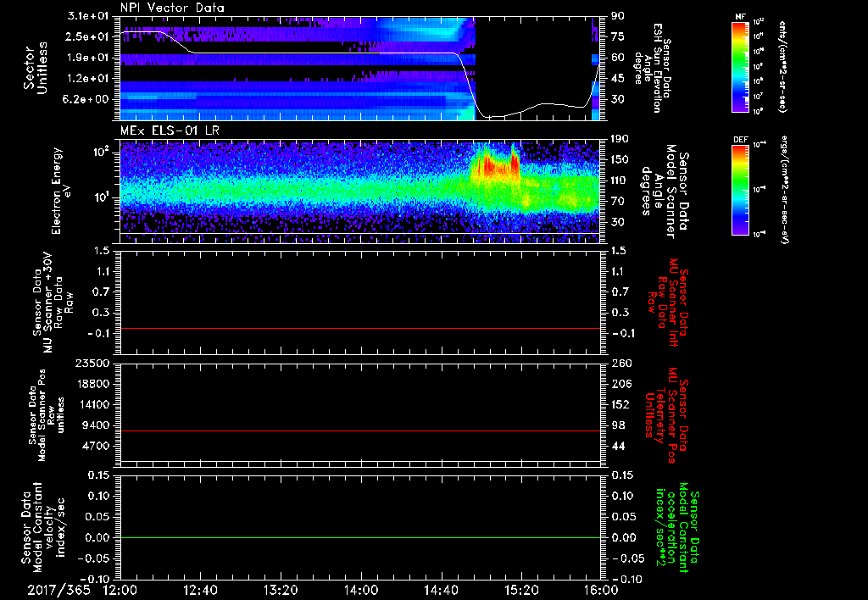Viewport: 868px width, 600px height.
Task: Click the 9400 scanner position tick label
Action: tap(97, 425)
